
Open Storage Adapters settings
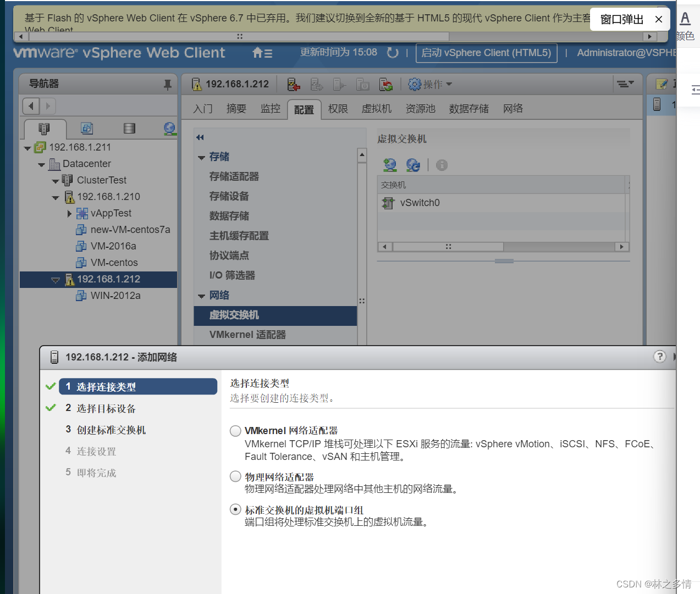click(234, 176)
